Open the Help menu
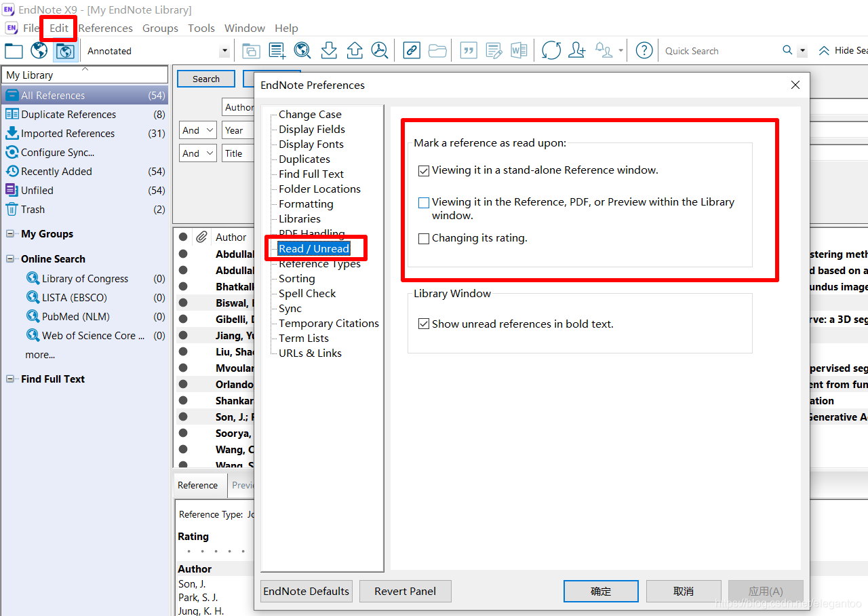The height and width of the screenshot is (616, 868). click(286, 28)
